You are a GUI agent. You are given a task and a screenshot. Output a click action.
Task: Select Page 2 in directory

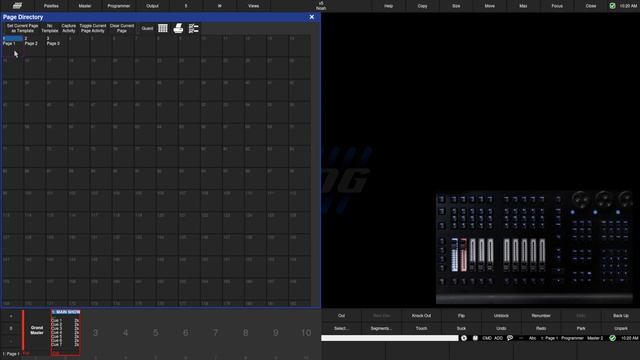tap(35, 46)
